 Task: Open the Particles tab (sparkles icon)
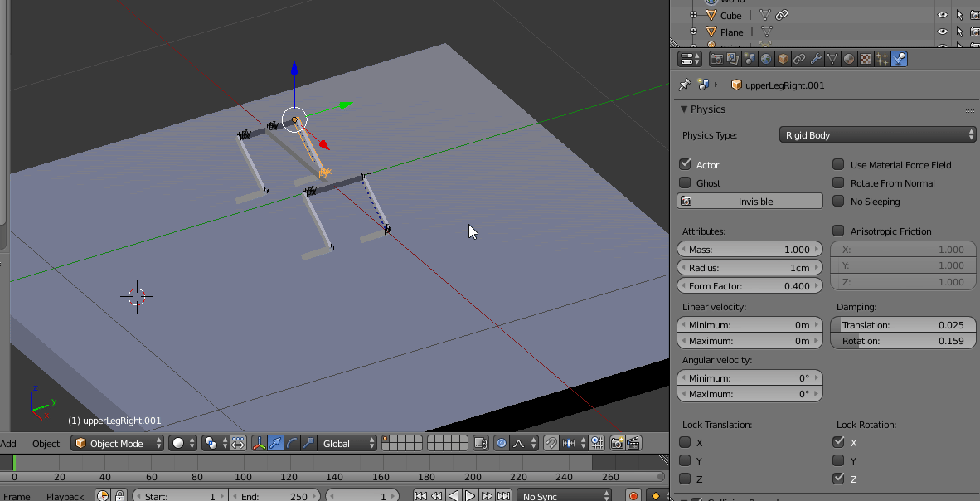(881, 58)
